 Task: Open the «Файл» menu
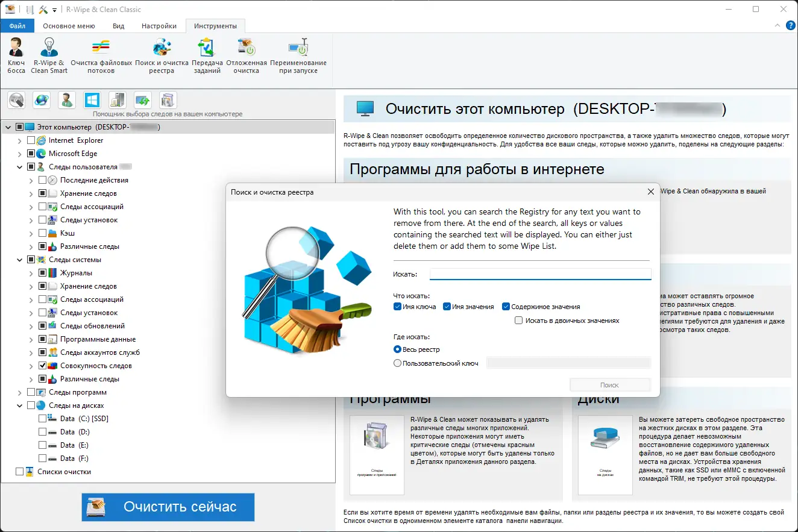[17, 26]
